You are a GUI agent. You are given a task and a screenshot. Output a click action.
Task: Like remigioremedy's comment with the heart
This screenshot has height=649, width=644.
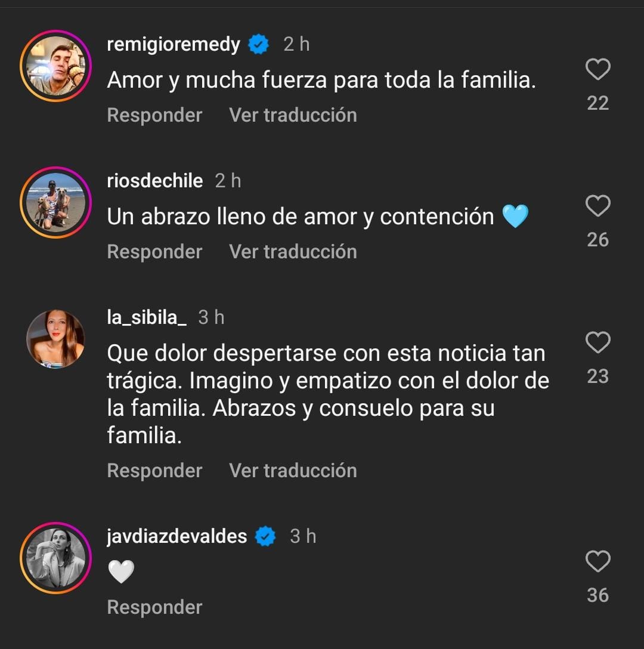coord(597,70)
